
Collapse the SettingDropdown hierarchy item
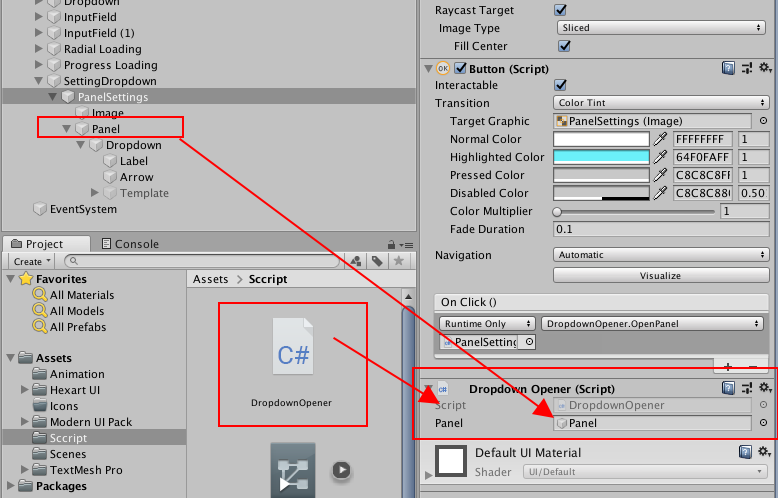coord(39,81)
